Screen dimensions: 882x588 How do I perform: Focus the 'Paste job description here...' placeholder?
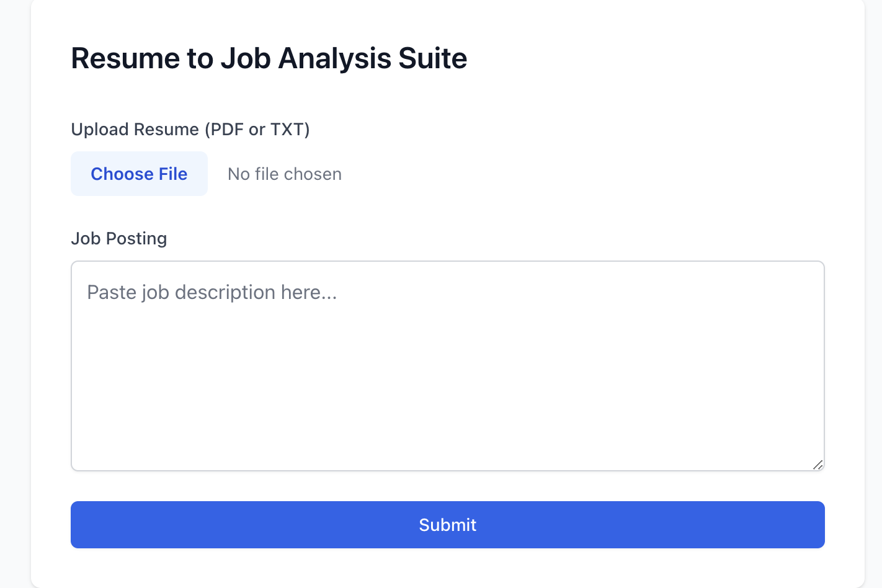[x=212, y=292]
